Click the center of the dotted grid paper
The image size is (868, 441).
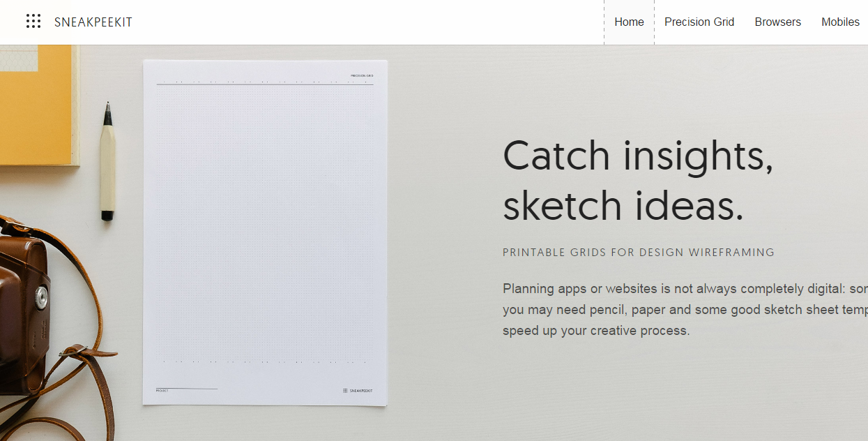(x=265, y=223)
